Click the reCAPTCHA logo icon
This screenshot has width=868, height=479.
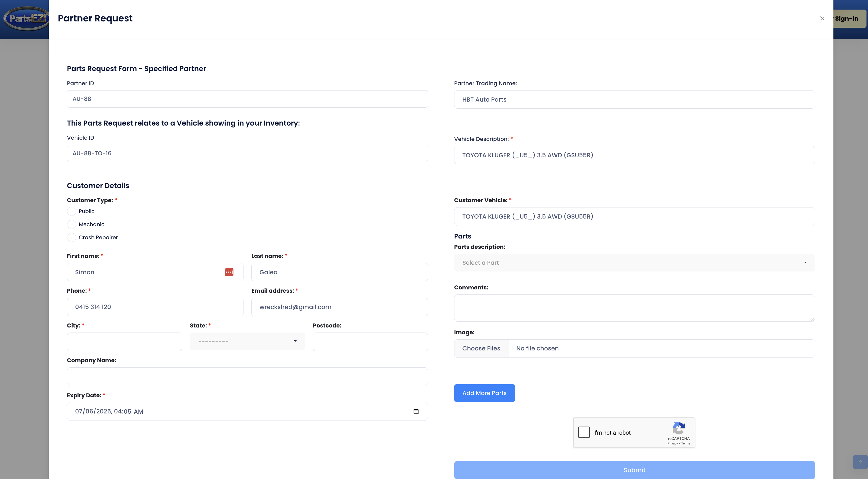pos(679,428)
